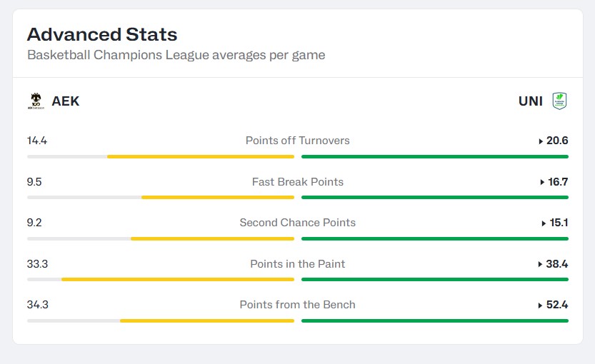
Task: Click the arrow next to 20.6
Action: point(541,141)
